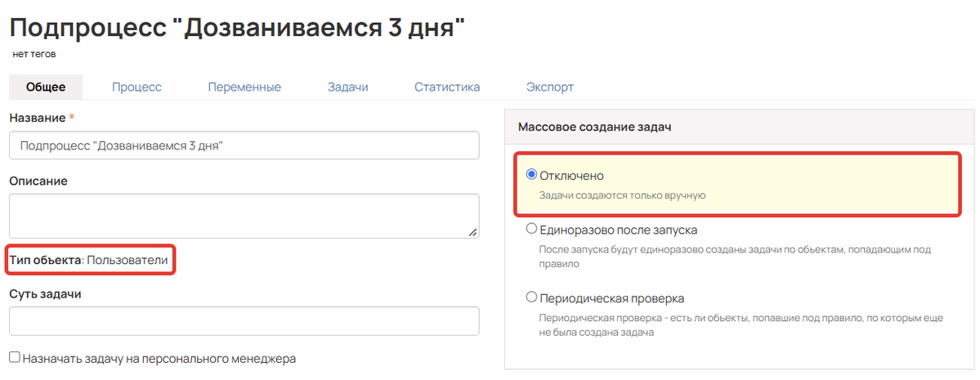Image resolution: width=980 pixels, height=380 pixels.
Task: Click the page title Подпроцесс Дозваниваемся 3 дня
Action: (238, 28)
